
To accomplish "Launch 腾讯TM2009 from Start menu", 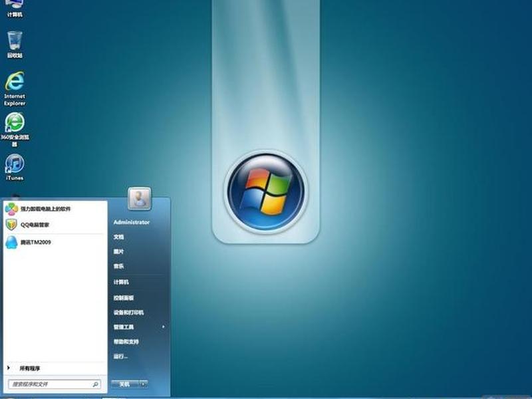I will point(55,242).
